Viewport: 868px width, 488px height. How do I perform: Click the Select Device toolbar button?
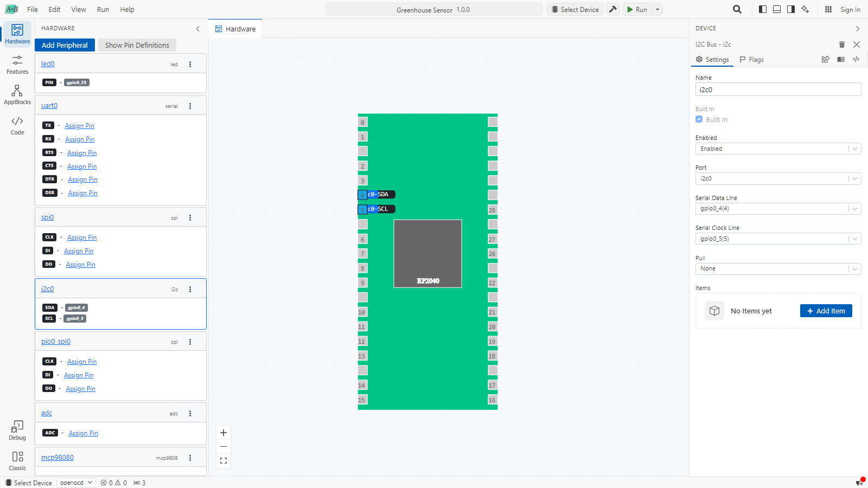coord(575,9)
